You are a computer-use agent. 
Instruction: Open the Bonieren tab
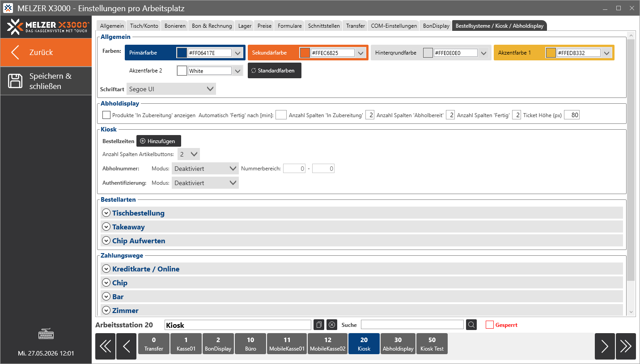coord(175,26)
